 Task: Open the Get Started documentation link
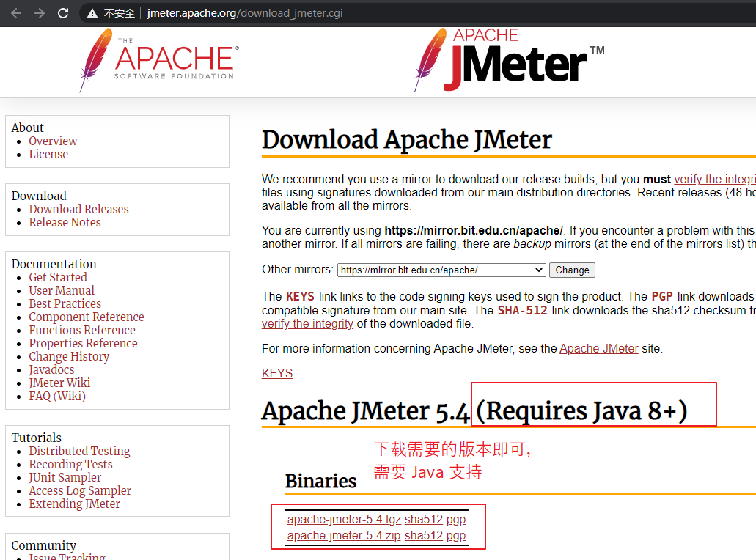point(58,277)
